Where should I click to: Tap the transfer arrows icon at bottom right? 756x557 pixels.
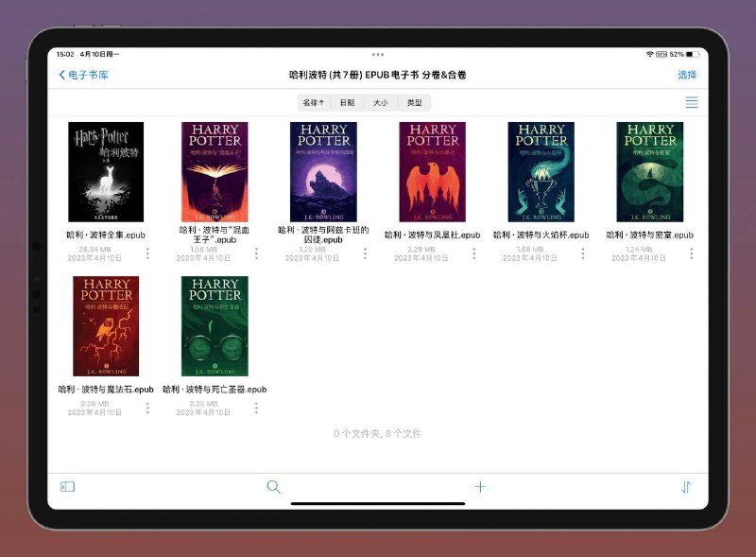(686, 487)
